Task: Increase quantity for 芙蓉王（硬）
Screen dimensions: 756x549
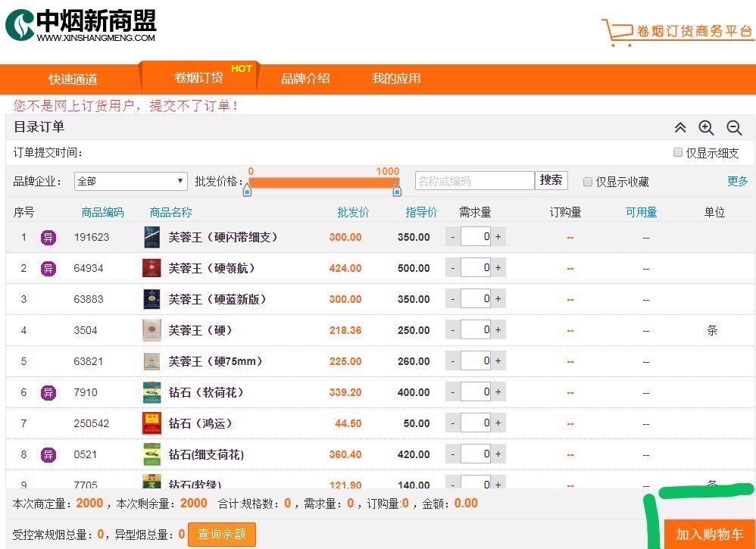Action: tap(498, 329)
